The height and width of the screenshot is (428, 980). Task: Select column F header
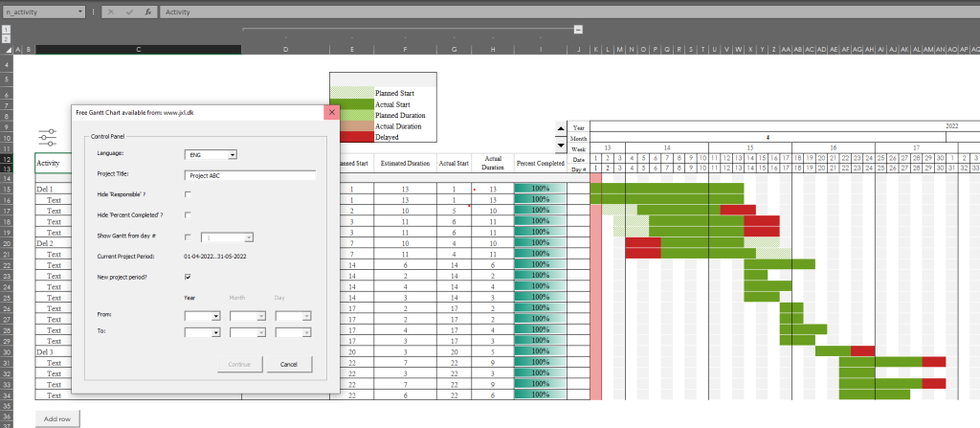click(x=406, y=50)
